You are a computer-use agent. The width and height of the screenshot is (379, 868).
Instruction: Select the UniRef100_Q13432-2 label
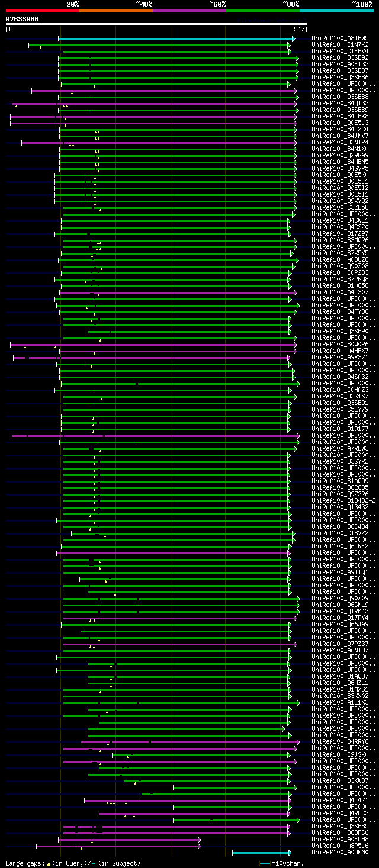pyautogui.click(x=343, y=501)
